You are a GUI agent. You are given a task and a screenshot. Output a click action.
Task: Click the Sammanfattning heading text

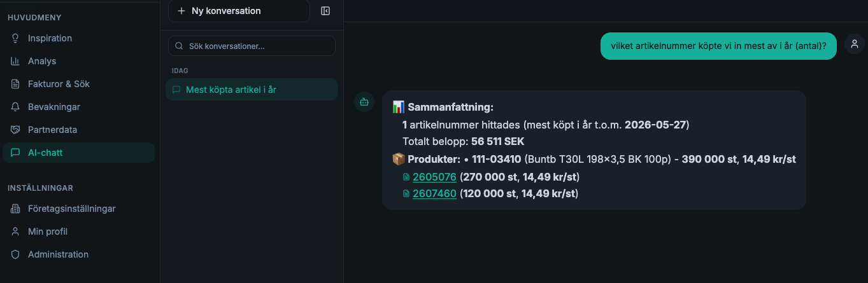point(451,107)
